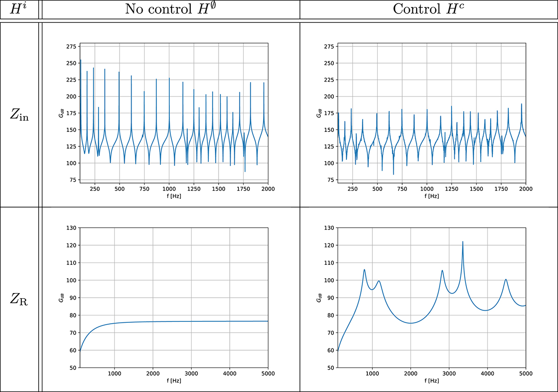558x392 pixels.
Task: Click the '5000' x-axis tick in no-control ZR plot
Action: click(x=268, y=373)
